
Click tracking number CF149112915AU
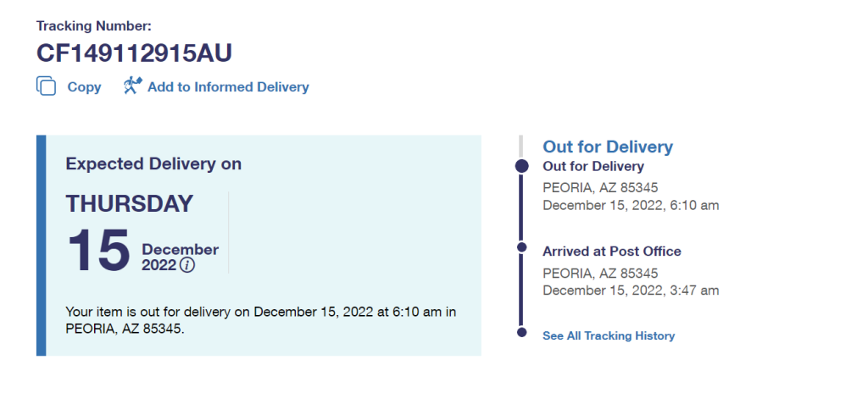[x=134, y=53]
